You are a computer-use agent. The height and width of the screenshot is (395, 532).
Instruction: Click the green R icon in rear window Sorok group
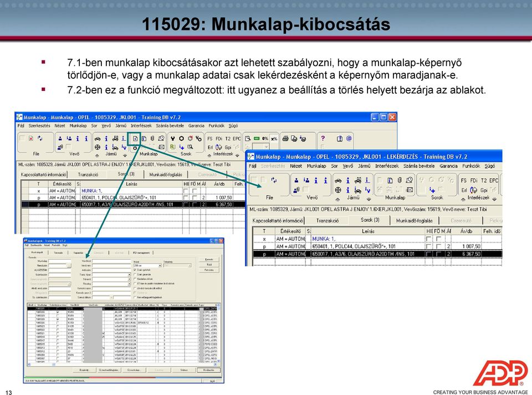[172, 147]
